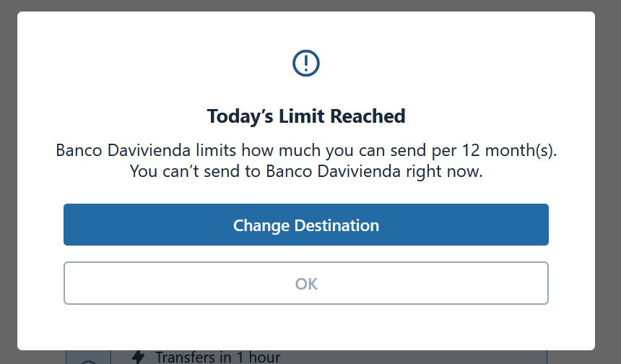Click the white dialog area beside alert icon
The height and width of the screenshot is (364, 621).
[x=435, y=64]
